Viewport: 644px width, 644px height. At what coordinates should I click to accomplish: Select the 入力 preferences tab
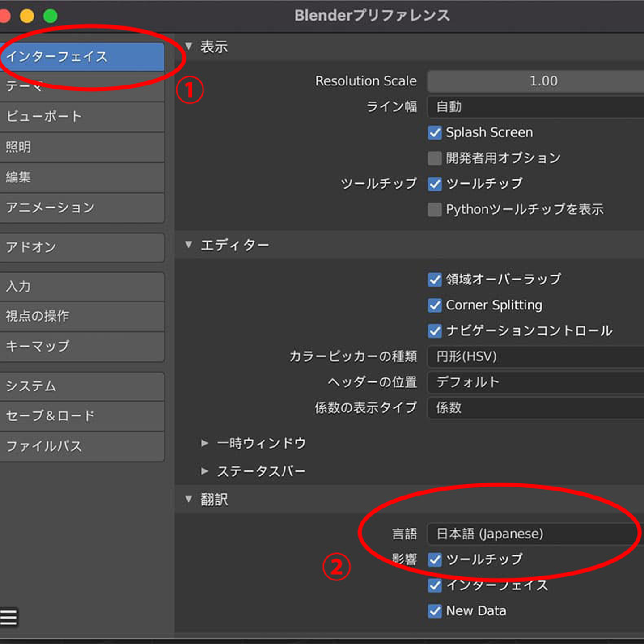(82, 287)
